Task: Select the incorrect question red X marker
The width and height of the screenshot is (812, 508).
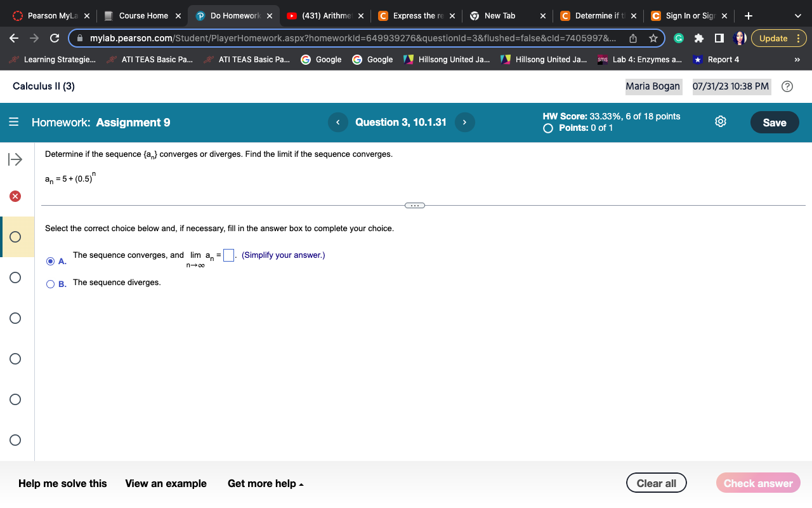Action: click(x=15, y=196)
